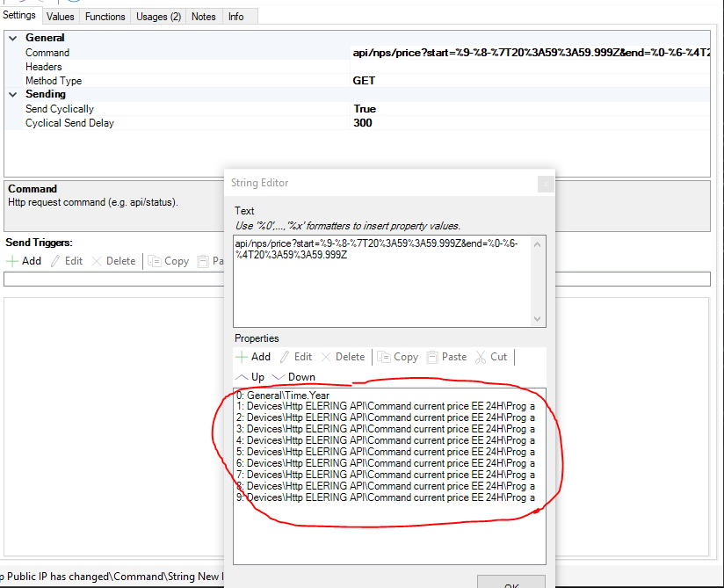Screen dimensions: 724x588
Task: Open the Usages (2) tab
Action: tap(157, 17)
